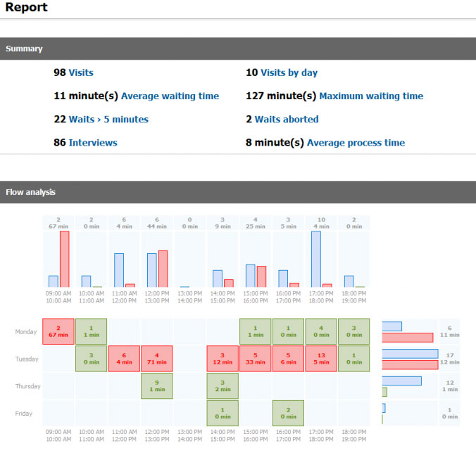This screenshot has width=476, height=453.
Task: Select the Average process time link
Action: tap(356, 143)
